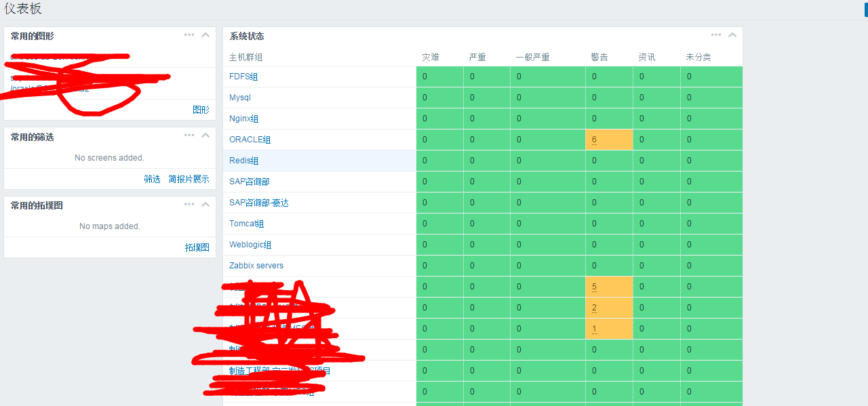Click Mysql 警告 count cell
Viewport: 868px width, 406px height.
point(609,98)
